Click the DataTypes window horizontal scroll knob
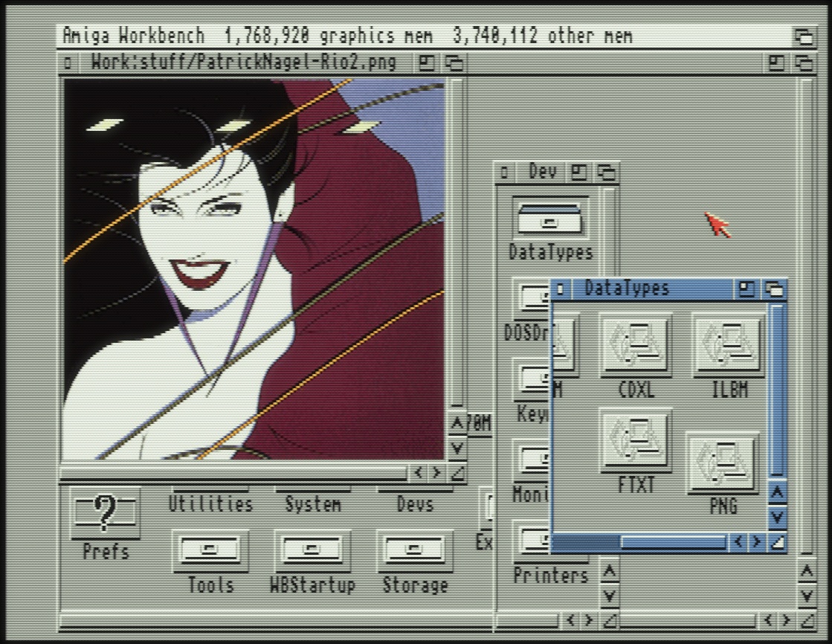 pyautogui.click(x=674, y=542)
